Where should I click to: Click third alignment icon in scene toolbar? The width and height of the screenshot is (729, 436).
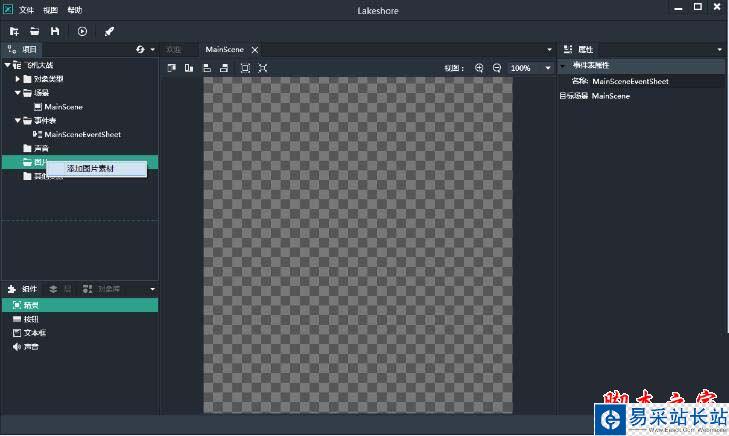(207, 68)
